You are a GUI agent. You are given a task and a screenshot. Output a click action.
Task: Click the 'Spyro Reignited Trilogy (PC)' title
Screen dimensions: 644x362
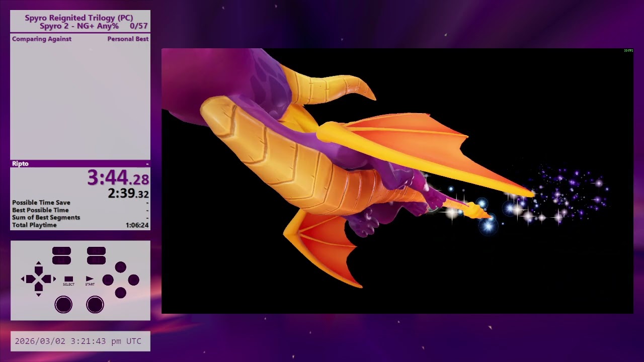tap(79, 18)
